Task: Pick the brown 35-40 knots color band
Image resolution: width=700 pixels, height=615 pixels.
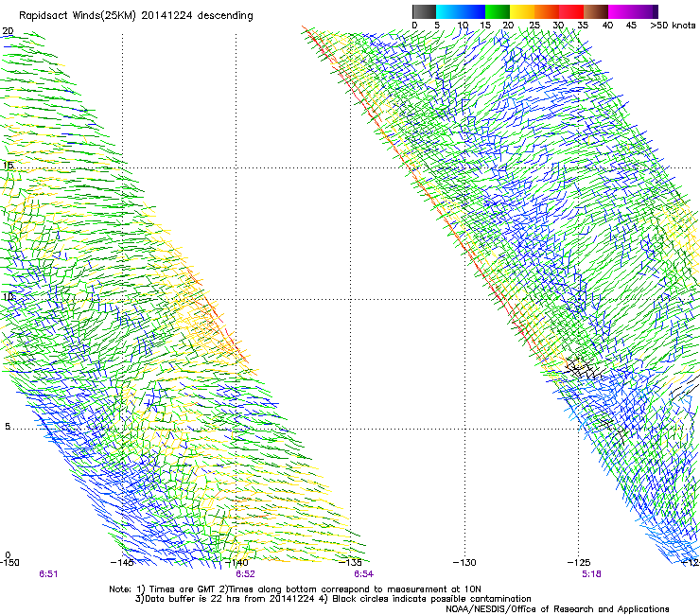Action: pos(596,11)
